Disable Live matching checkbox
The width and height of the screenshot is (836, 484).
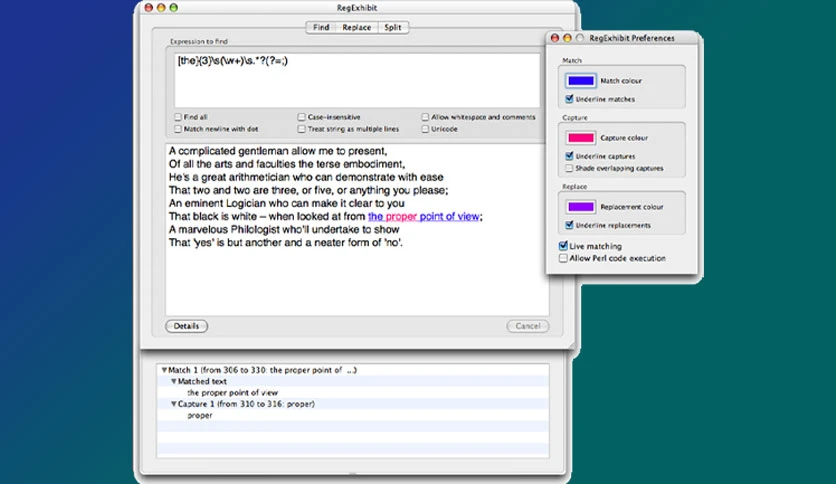[x=563, y=246]
